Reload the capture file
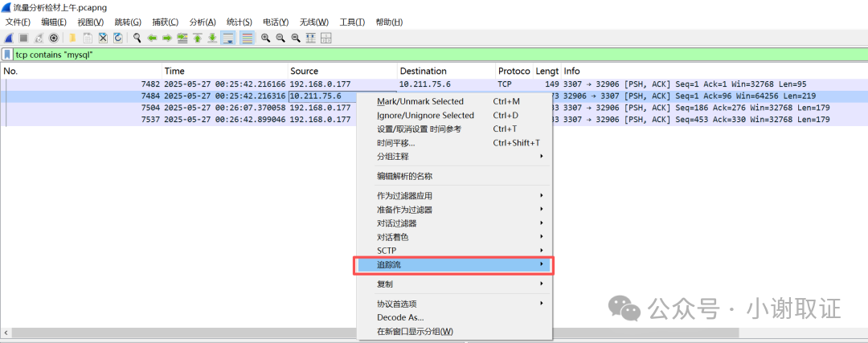This screenshot has width=868, height=343. coord(118,39)
